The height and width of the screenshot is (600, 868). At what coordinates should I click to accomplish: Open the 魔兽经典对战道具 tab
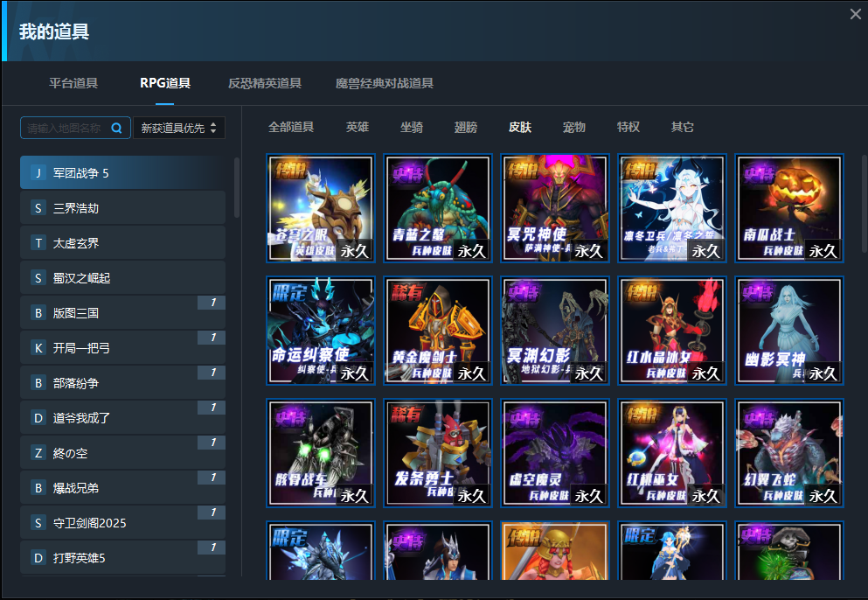click(385, 83)
